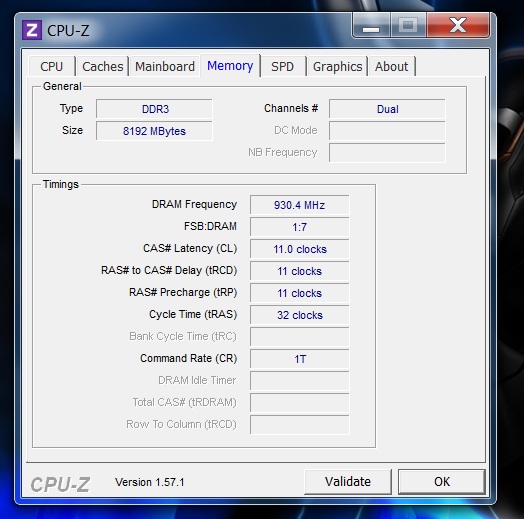
Task: Click RAS# Precharge value 11 clocks
Action: click(299, 293)
